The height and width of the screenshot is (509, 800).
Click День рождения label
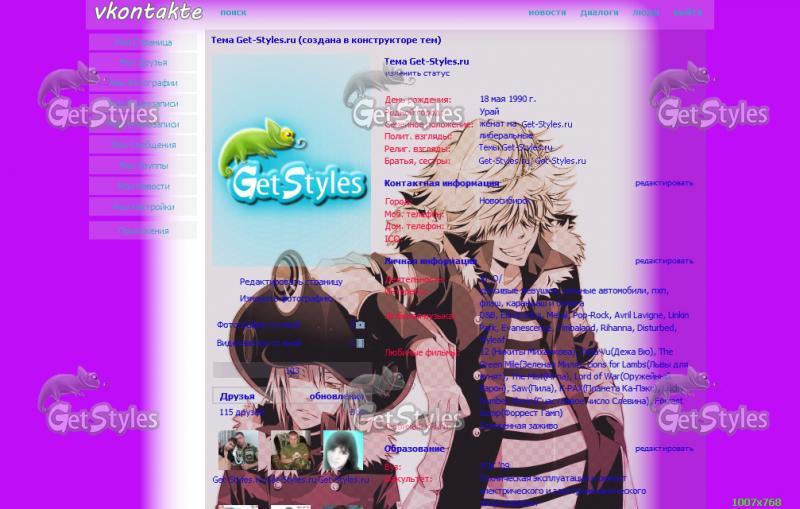point(418,99)
